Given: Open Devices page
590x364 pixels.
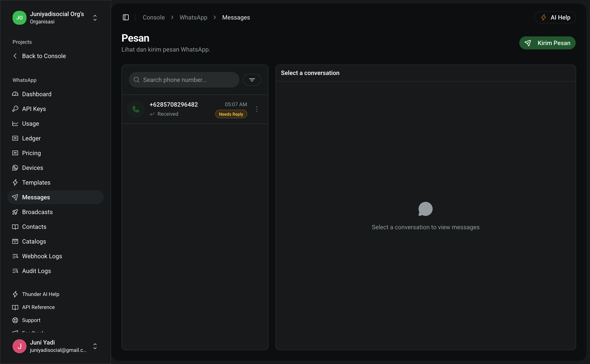Looking at the screenshot, I should 56,168.
